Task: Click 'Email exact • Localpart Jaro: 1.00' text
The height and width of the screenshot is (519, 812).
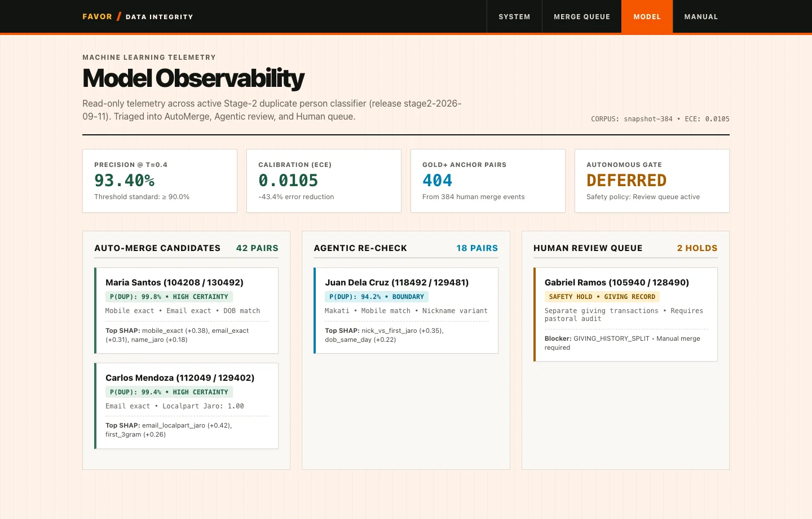Action: (175, 406)
